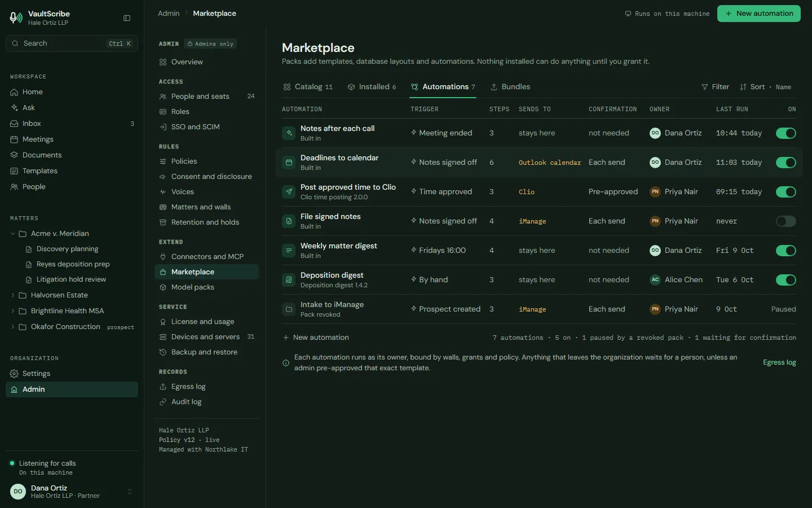812x508 pixels.
Task: Open the Bundles tab
Action: 510,87
